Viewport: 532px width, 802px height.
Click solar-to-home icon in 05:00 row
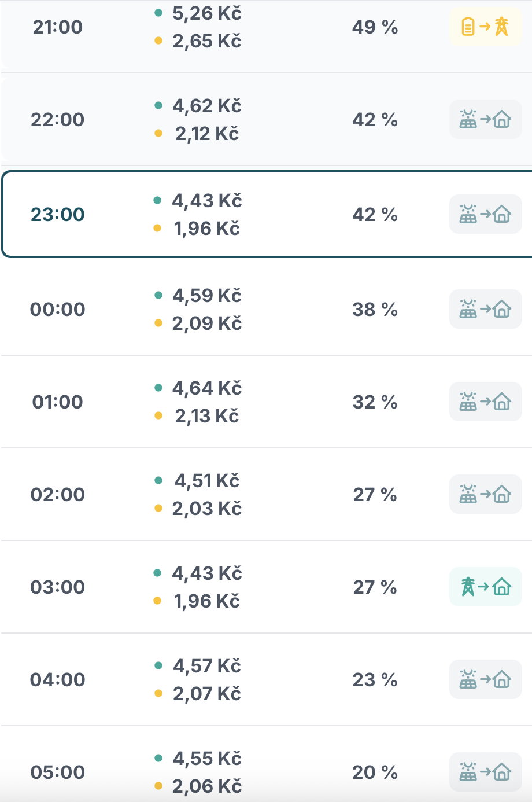[x=486, y=772]
